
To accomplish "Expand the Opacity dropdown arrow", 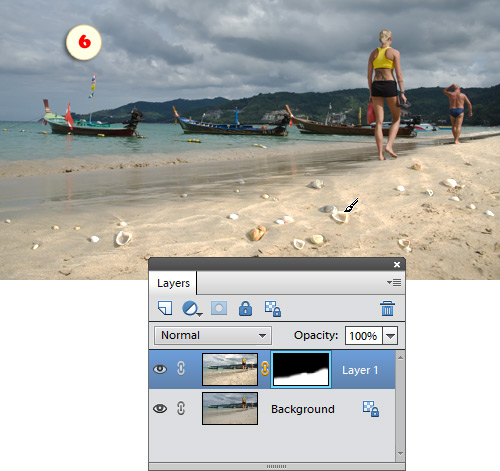I will point(390,336).
